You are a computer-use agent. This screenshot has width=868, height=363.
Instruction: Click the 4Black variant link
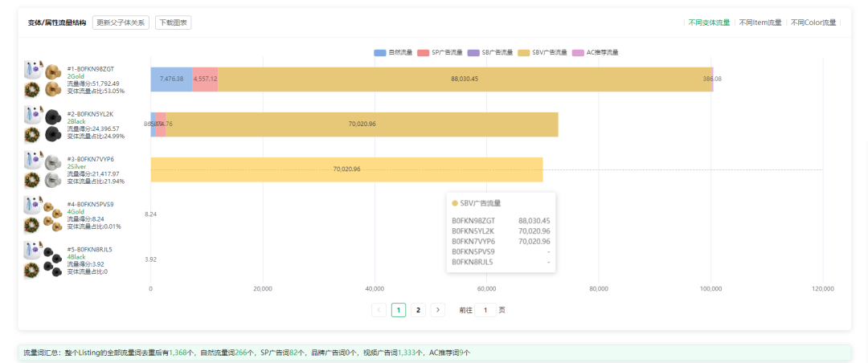(76, 257)
